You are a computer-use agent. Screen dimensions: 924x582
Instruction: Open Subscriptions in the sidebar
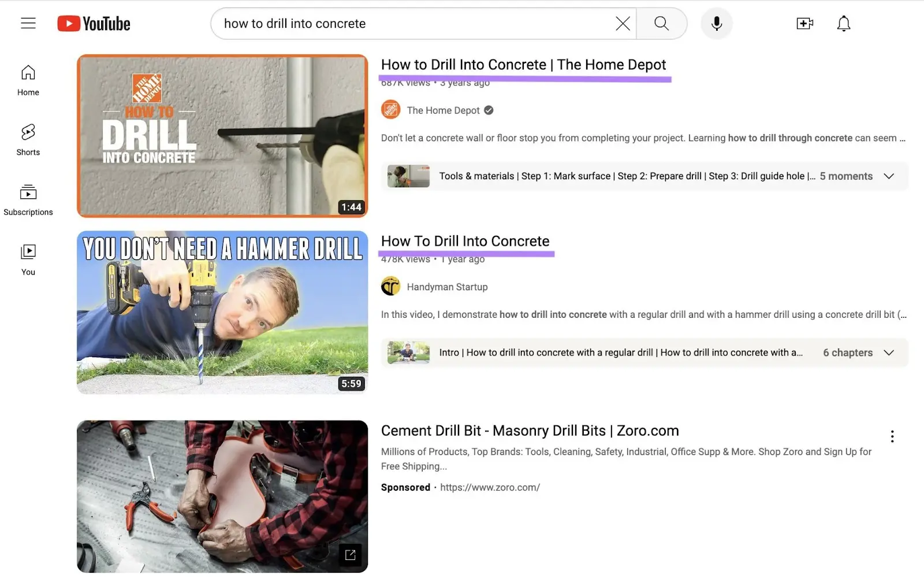coord(28,199)
